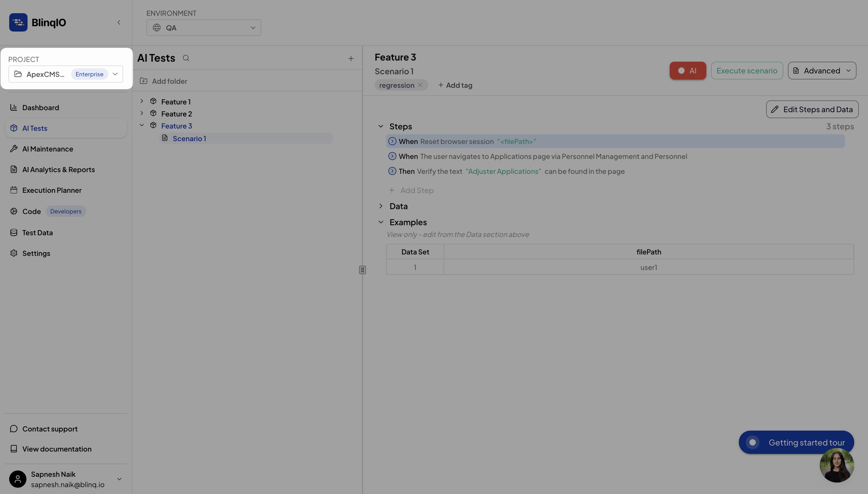Expand the Feature 1 tree node
Screen dimensions: 868x494
pyautogui.click(x=142, y=101)
